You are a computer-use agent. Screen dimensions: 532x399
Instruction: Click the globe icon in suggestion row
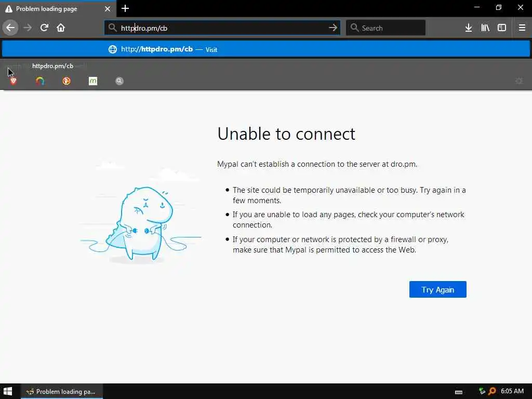(x=113, y=49)
